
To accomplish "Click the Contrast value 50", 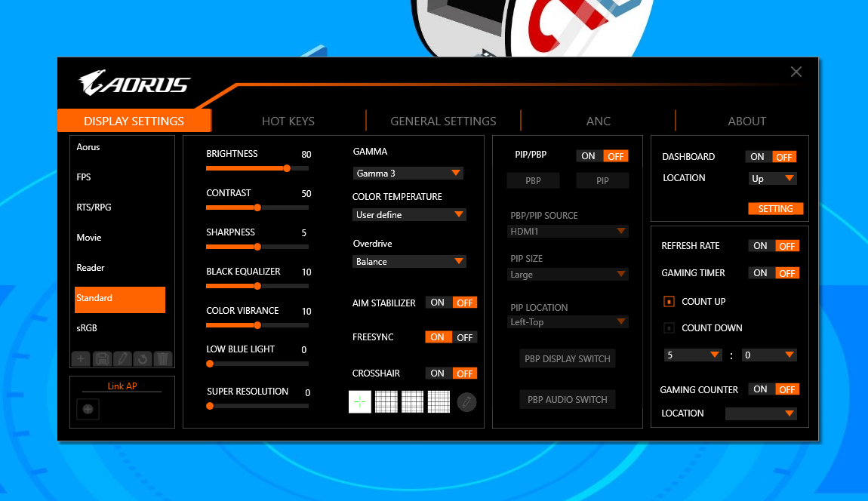I will click(306, 194).
